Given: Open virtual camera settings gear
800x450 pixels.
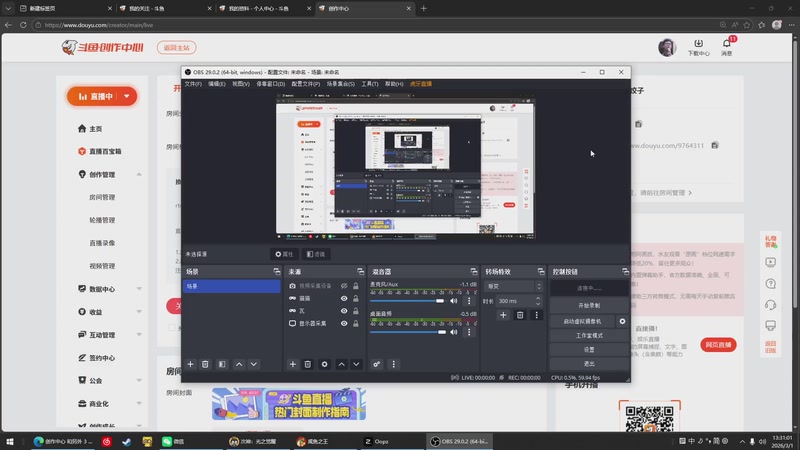Looking at the screenshot, I should (x=622, y=321).
